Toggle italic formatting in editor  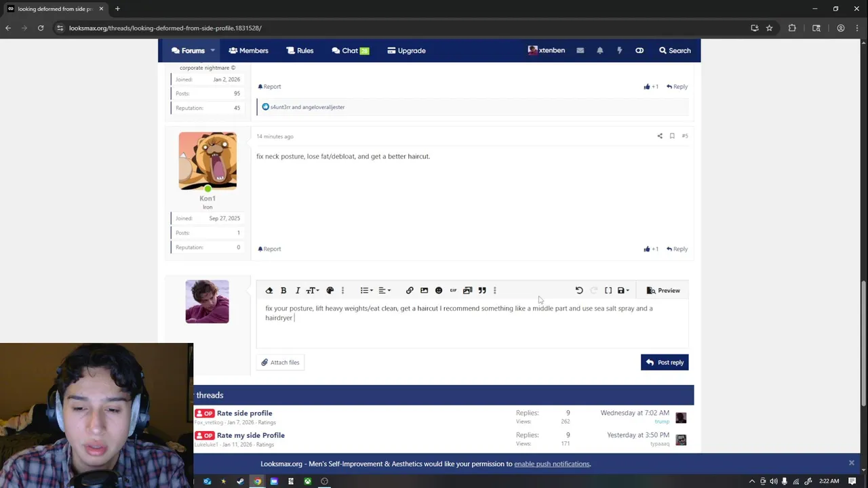298,290
